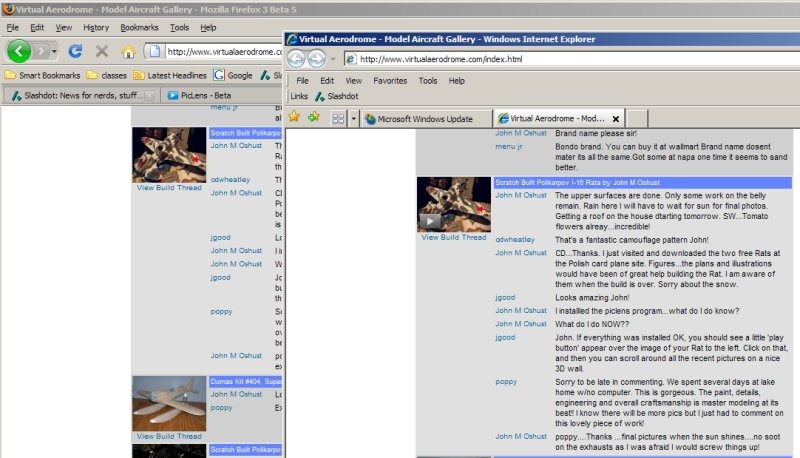Click jgood beside 'Looks amazing John!'

[505, 297]
